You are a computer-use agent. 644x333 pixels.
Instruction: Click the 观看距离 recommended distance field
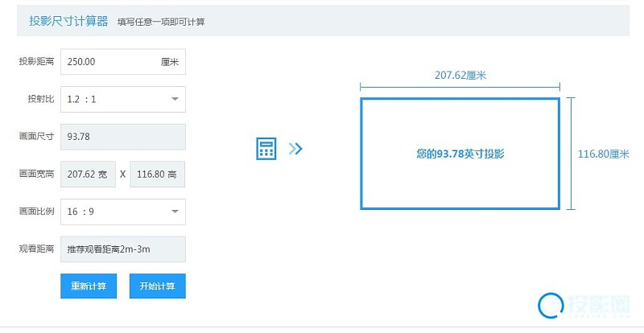tap(123, 249)
